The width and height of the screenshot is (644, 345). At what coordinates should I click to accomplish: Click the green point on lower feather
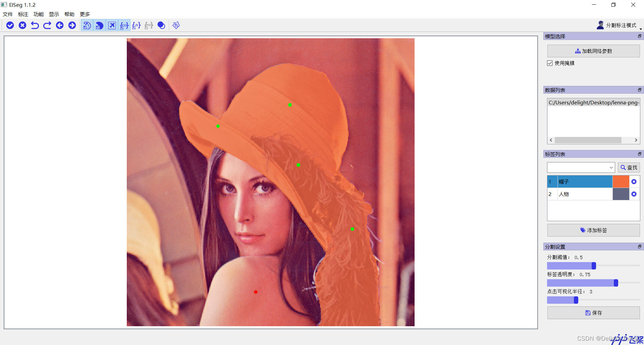pyautogui.click(x=352, y=229)
